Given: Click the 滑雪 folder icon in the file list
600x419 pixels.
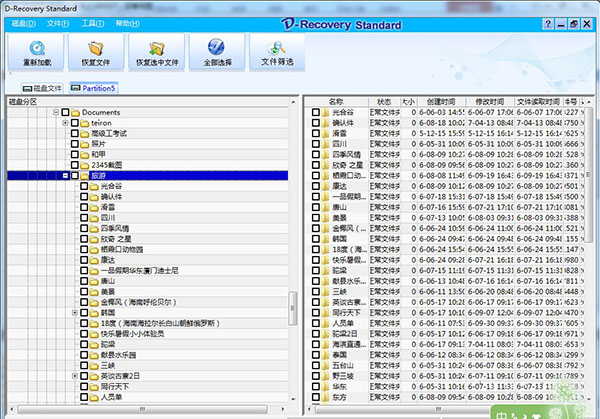Looking at the screenshot, I should (326, 133).
